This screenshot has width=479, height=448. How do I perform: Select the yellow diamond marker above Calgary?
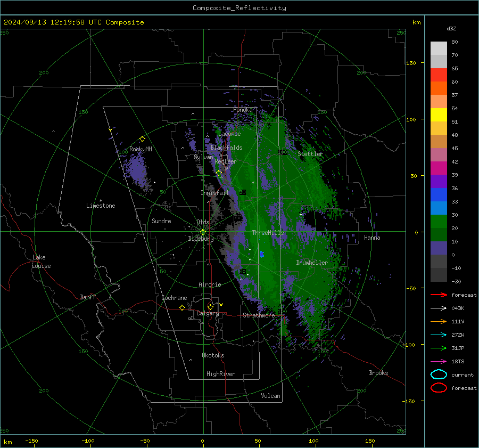coord(210,307)
